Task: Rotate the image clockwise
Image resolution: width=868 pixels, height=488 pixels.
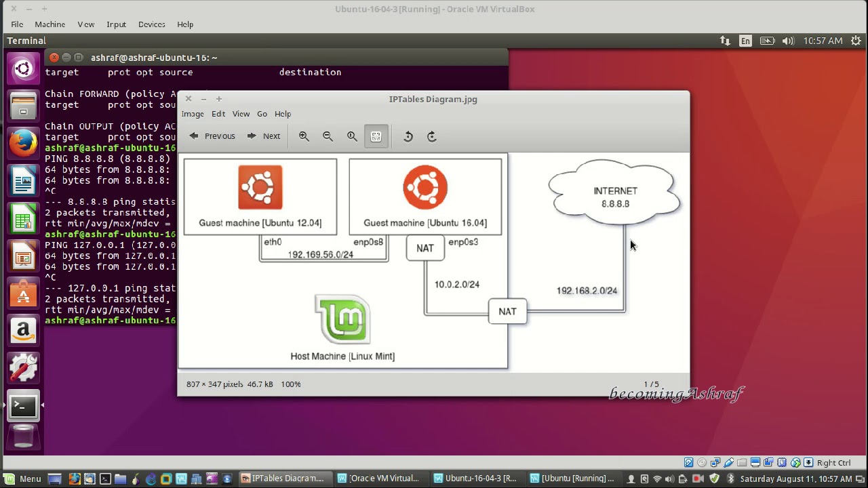Action: click(x=432, y=136)
